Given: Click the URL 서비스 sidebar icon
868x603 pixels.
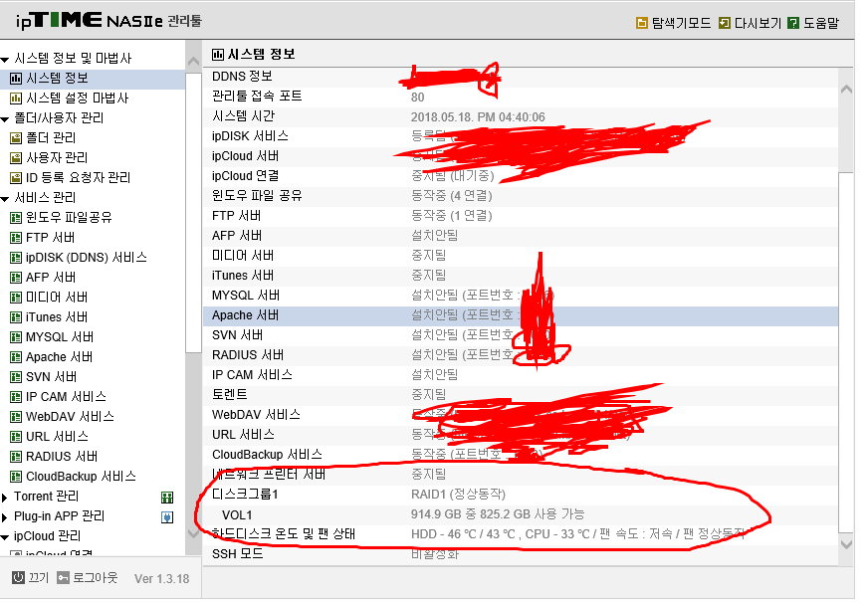Looking at the screenshot, I should (x=16, y=437).
